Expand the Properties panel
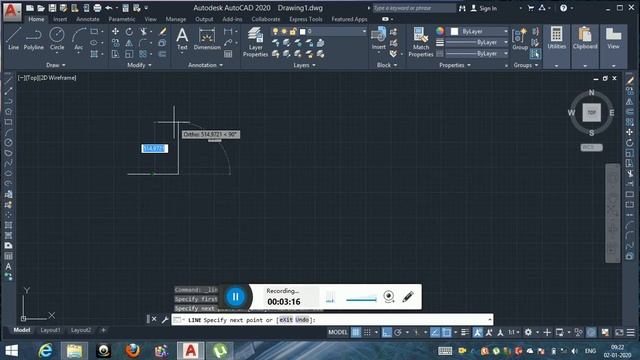 tap(455, 65)
